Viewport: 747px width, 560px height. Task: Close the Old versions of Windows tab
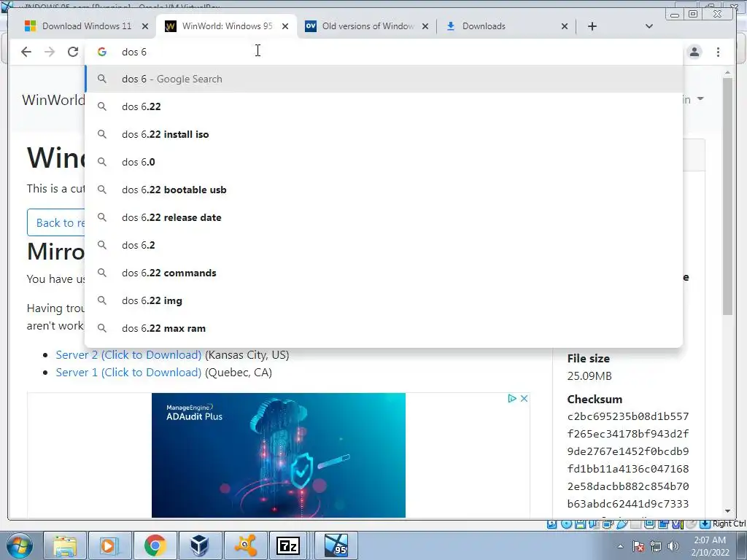point(425,26)
